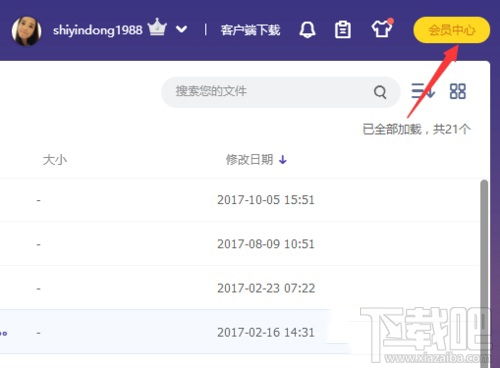Click the username shiyindong1988
Screen dimensions: 500x368
(98, 30)
